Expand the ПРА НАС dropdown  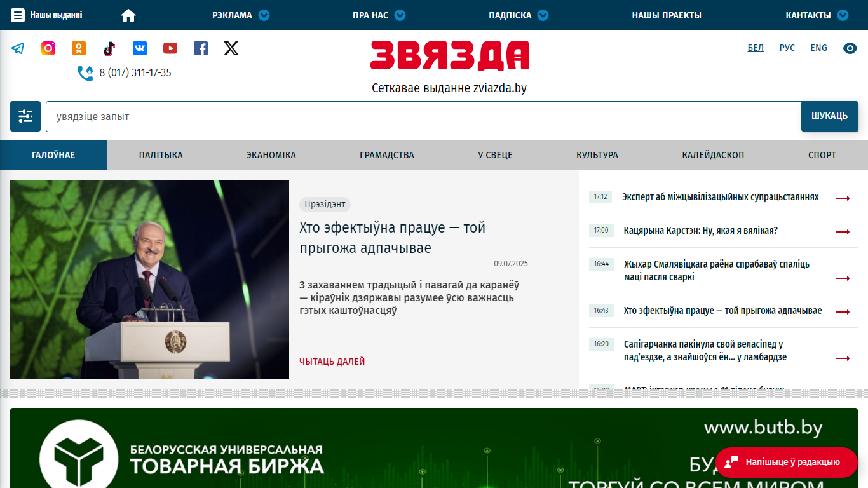[400, 15]
